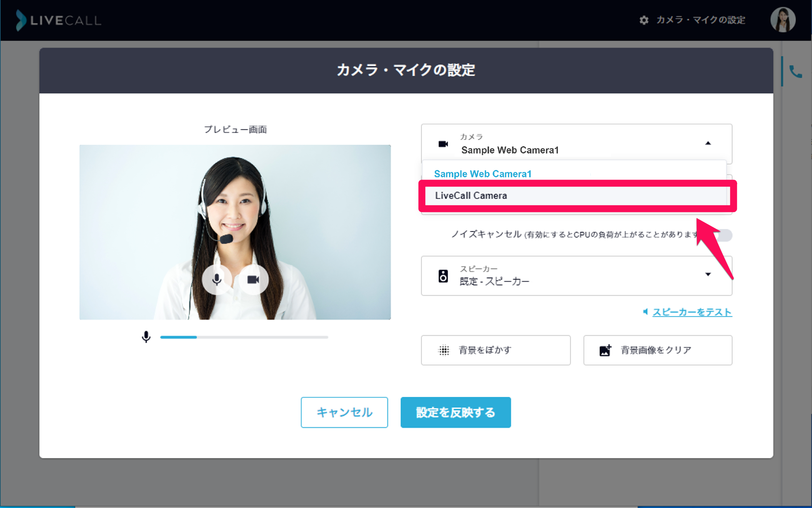Click the speaker icon in speaker dropdown

pyautogui.click(x=443, y=276)
